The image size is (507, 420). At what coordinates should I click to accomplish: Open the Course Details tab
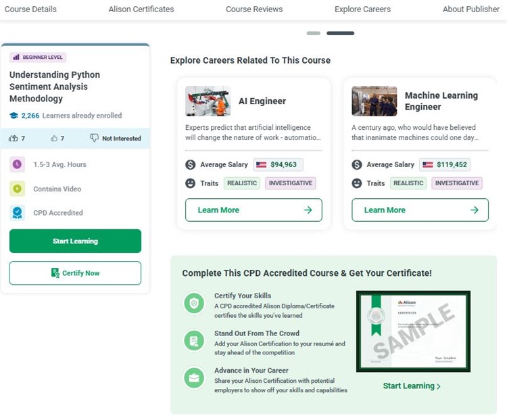[30, 9]
